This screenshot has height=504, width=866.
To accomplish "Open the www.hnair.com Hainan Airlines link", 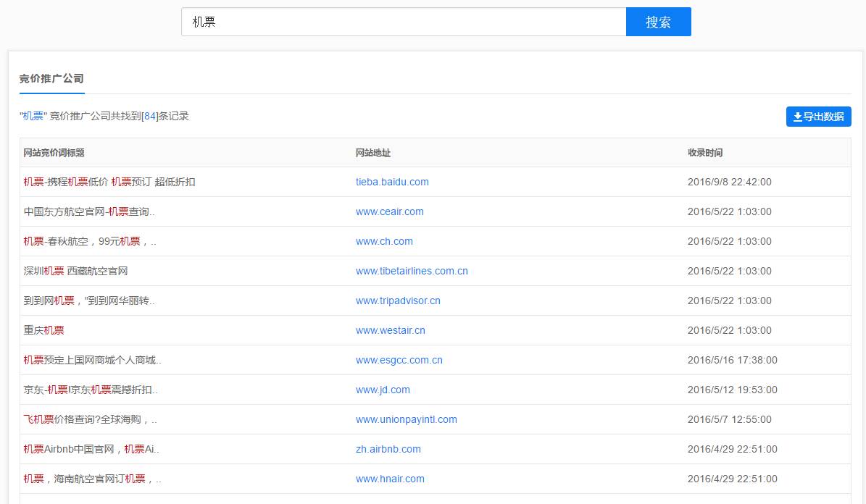I will pos(390,479).
